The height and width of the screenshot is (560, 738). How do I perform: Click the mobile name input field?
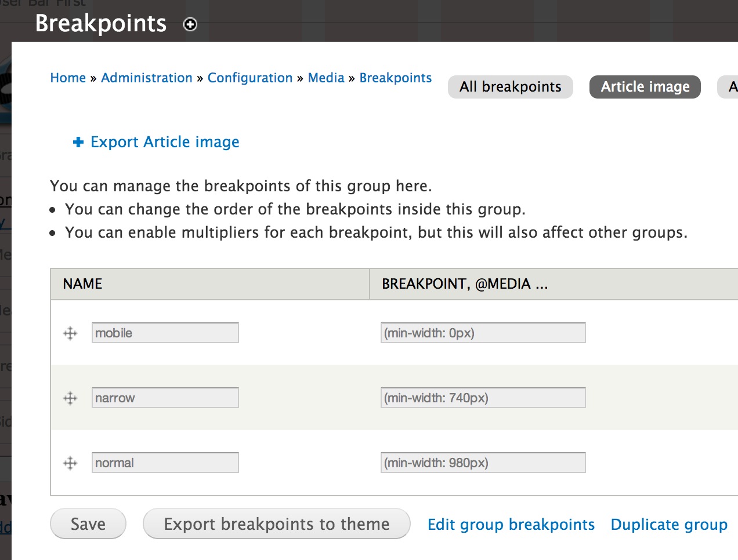pos(165,333)
